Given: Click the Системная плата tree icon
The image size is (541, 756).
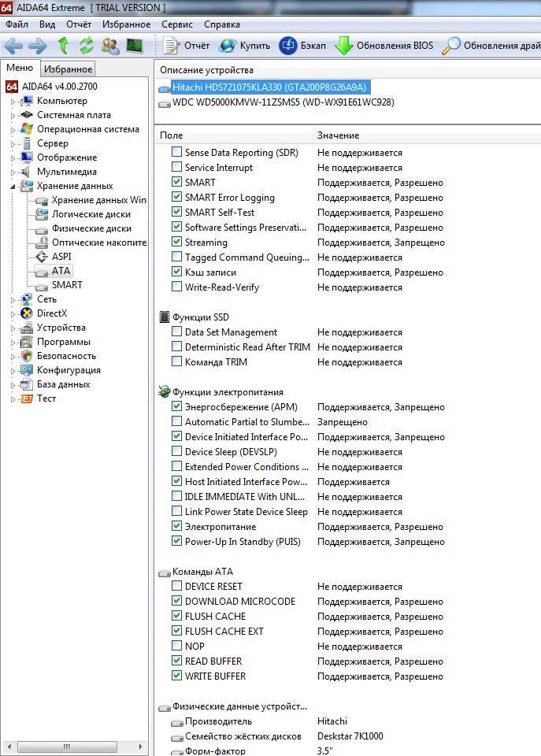Looking at the screenshot, I should click(27, 115).
